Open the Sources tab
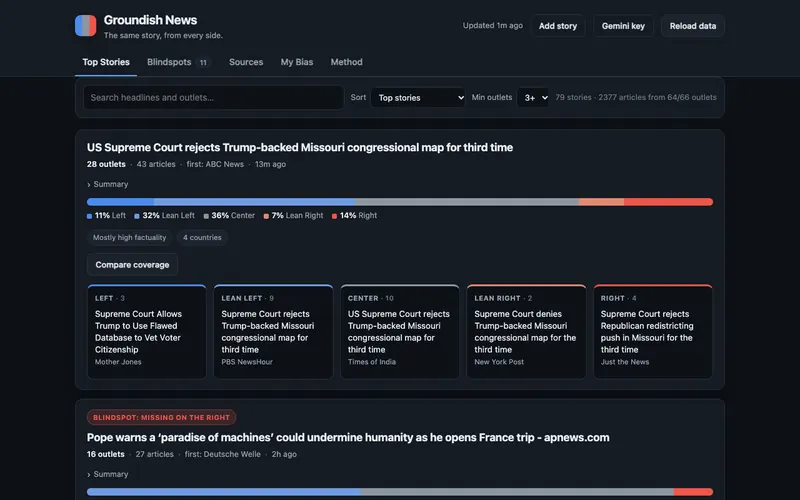The image size is (800, 500). [246, 62]
